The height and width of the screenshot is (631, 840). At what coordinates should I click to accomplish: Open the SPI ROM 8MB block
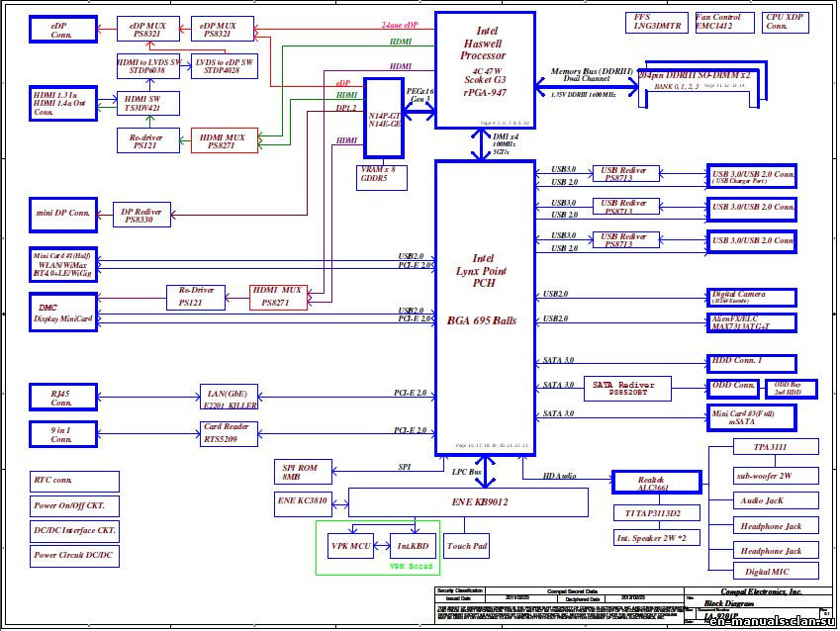pos(304,472)
